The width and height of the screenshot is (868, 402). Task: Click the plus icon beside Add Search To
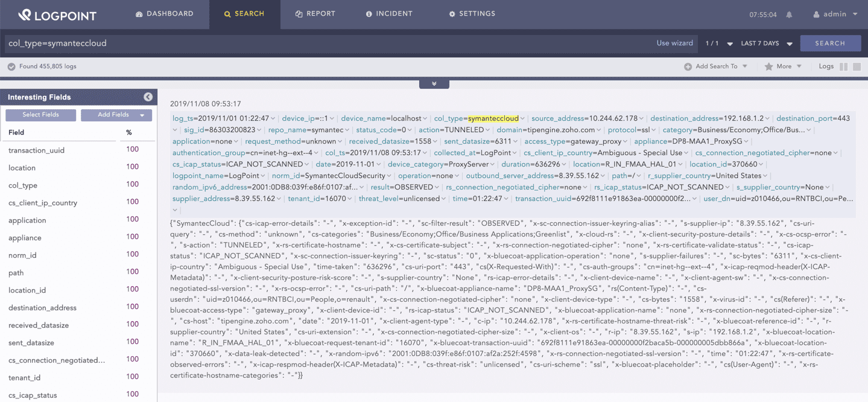coord(688,66)
